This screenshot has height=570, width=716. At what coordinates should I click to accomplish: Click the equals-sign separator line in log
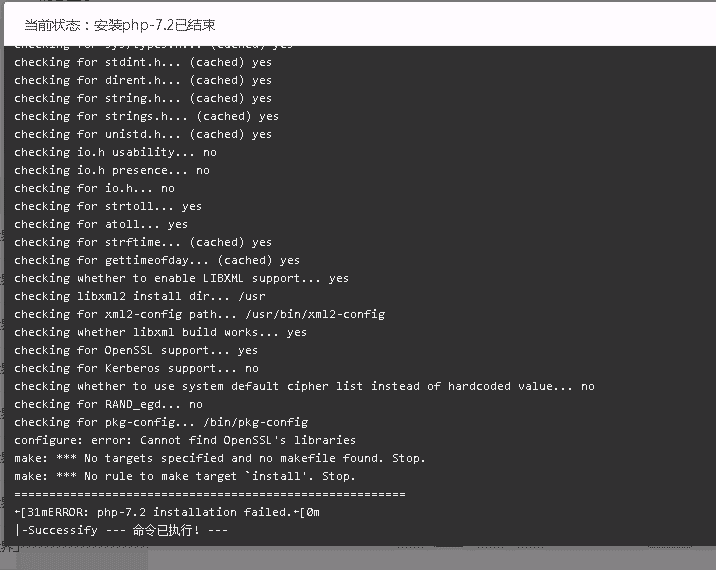(x=210, y=494)
